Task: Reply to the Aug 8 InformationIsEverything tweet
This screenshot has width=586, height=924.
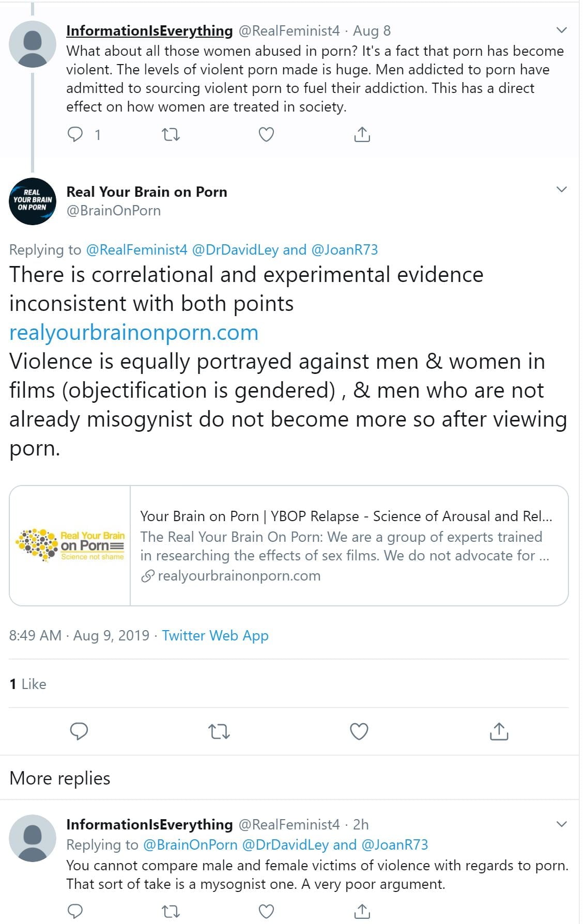Action: coord(75,135)
